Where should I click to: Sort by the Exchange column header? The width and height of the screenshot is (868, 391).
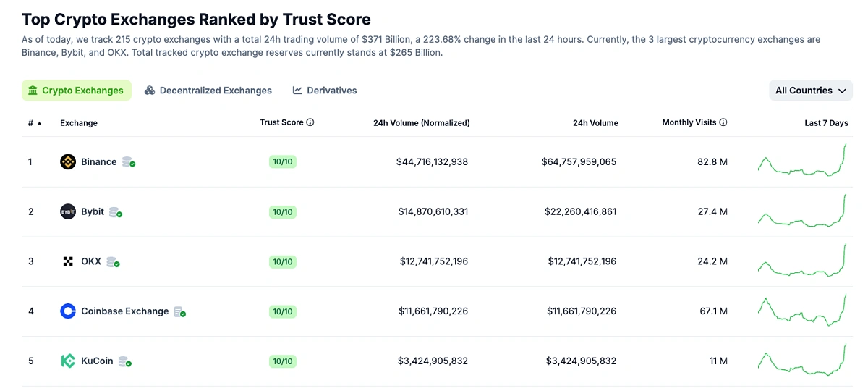coord(79,123)
